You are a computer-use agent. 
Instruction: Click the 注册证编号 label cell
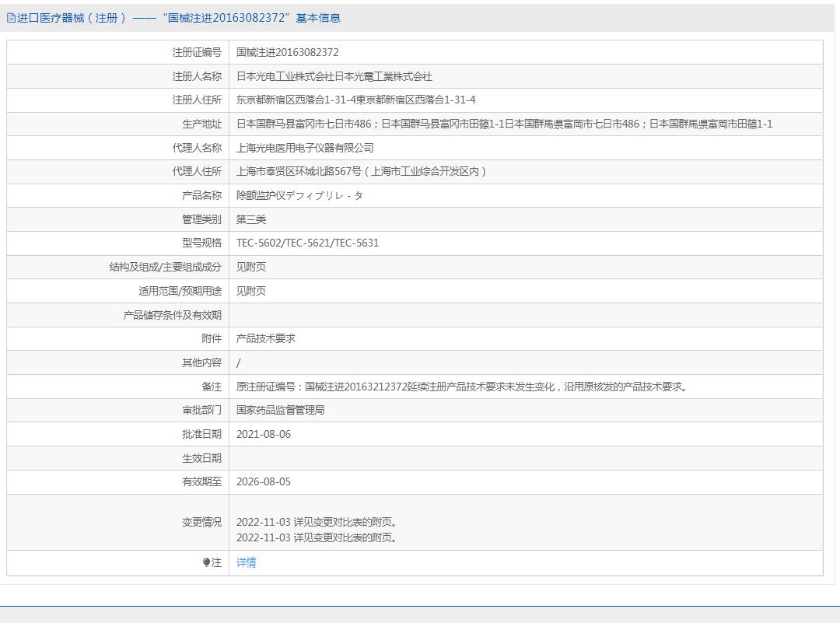click(x=197, y=52)
